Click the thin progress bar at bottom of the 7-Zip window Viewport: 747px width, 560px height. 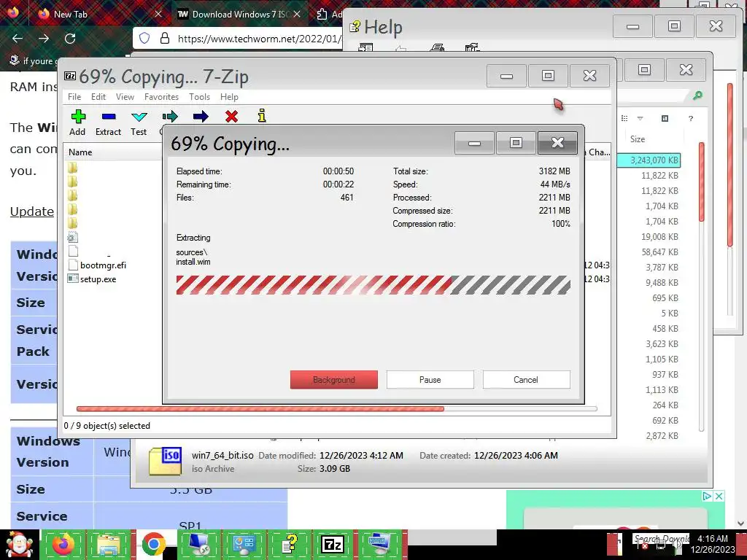point(336,408)
